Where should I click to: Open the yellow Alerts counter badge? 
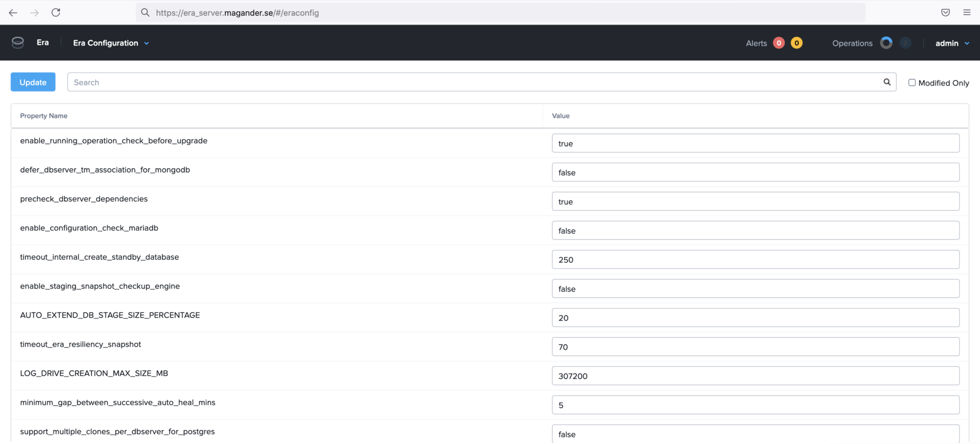pos(797,43)
